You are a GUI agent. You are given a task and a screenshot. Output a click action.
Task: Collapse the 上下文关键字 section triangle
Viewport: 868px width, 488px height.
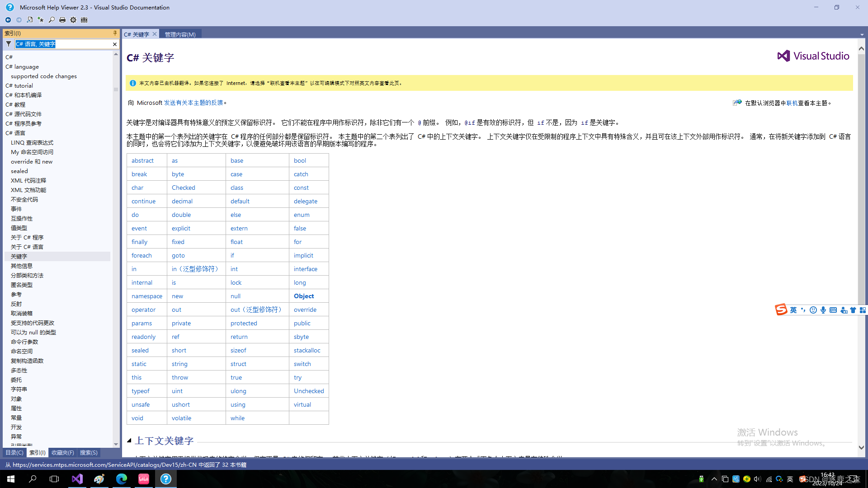129,441
